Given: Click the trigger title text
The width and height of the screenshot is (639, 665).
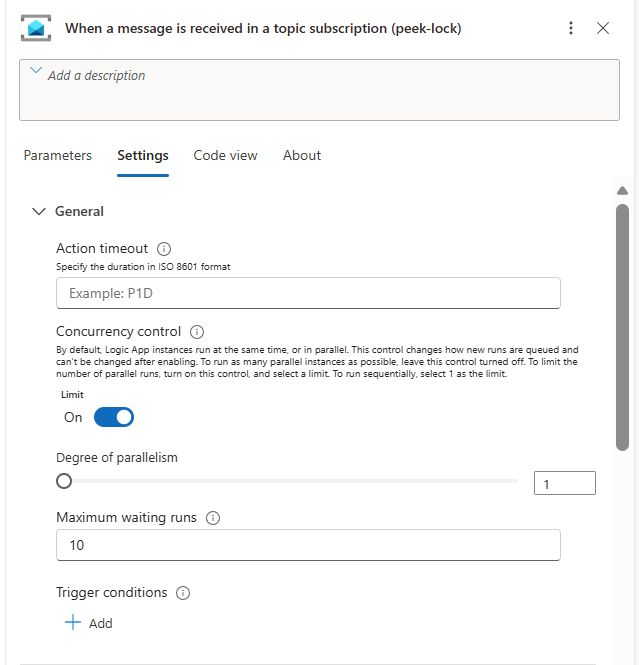Looking at the screenshot, I should (x=263, y=28).
